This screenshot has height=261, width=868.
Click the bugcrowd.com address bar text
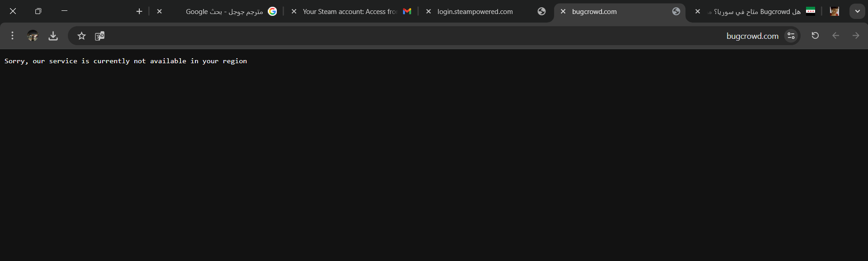tap(752, 36)
